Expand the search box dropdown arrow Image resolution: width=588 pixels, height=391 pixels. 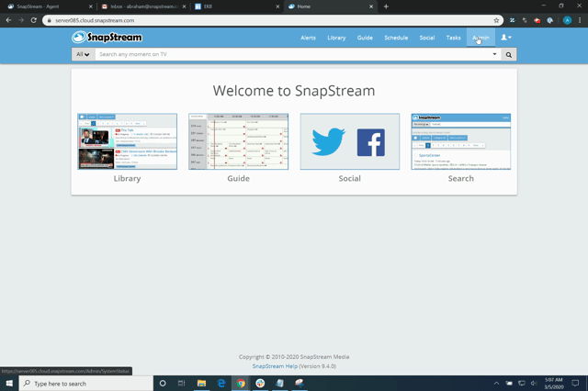[494, 54]
